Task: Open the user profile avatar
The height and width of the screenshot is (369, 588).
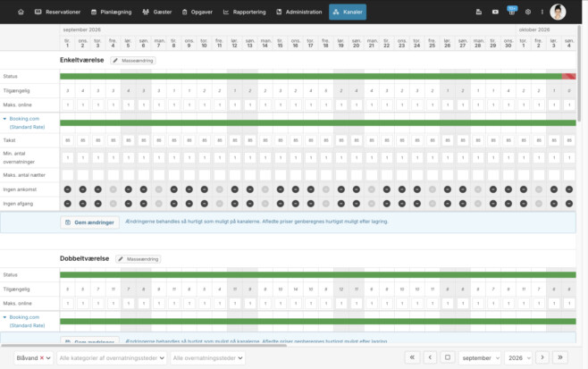Action: point(558,12)
